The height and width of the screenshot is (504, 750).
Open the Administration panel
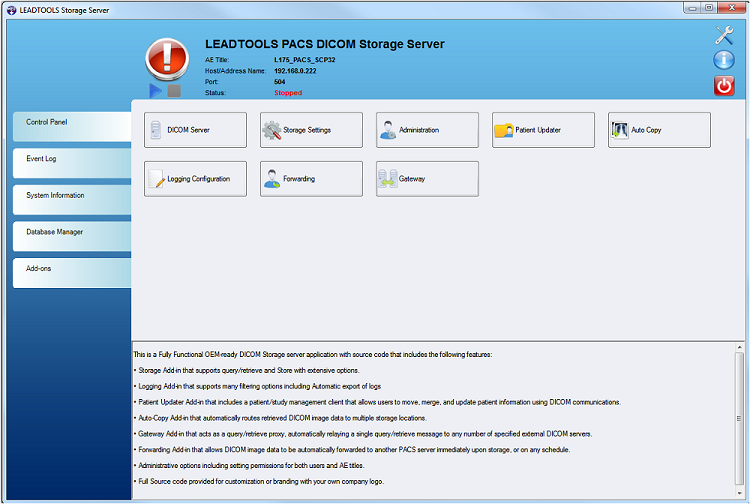(x=427, y=130)
